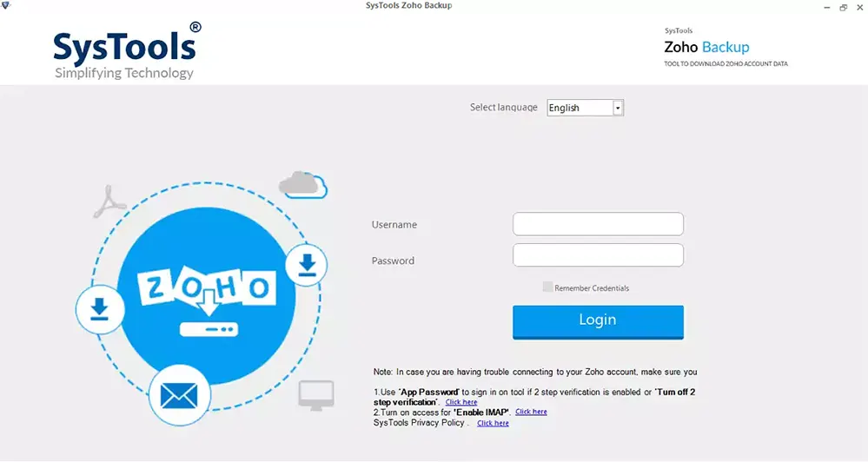This screenshot has height=462, width=868.
Task: Open the Select language dropdown arrow
Action: (x=618, y=108)
